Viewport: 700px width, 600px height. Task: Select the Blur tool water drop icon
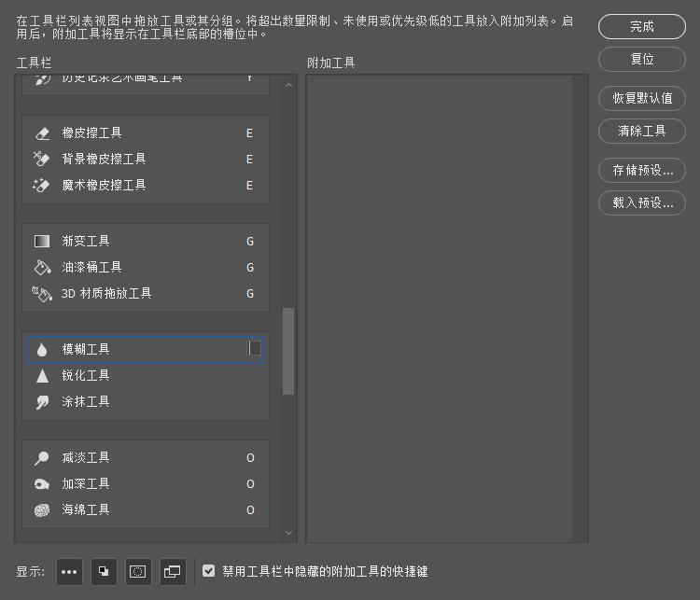pos(42,350)
